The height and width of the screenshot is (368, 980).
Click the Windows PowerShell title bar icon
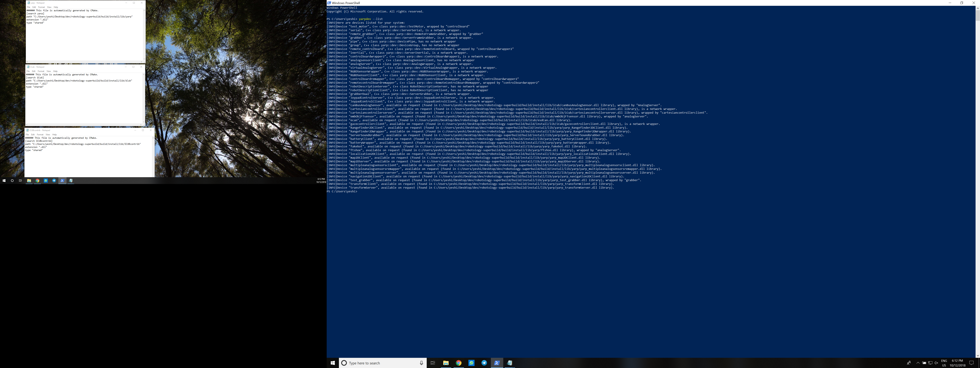coord(329,3)
